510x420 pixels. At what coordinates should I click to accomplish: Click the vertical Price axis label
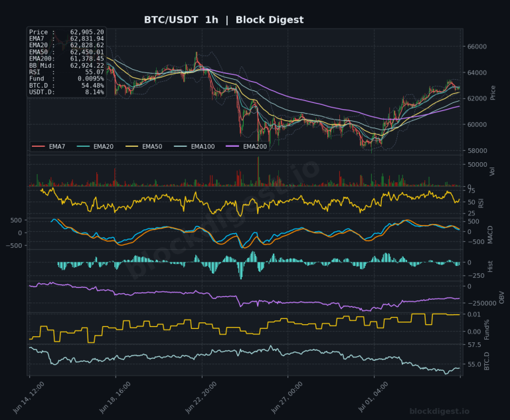[x=493, y=93]
